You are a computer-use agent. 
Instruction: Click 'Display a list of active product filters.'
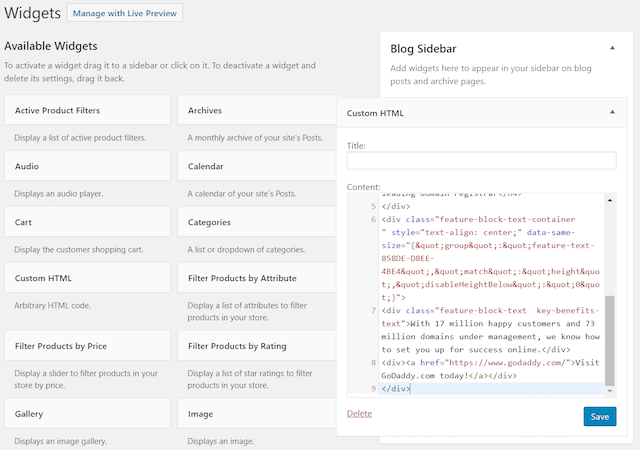coord(80,138)
